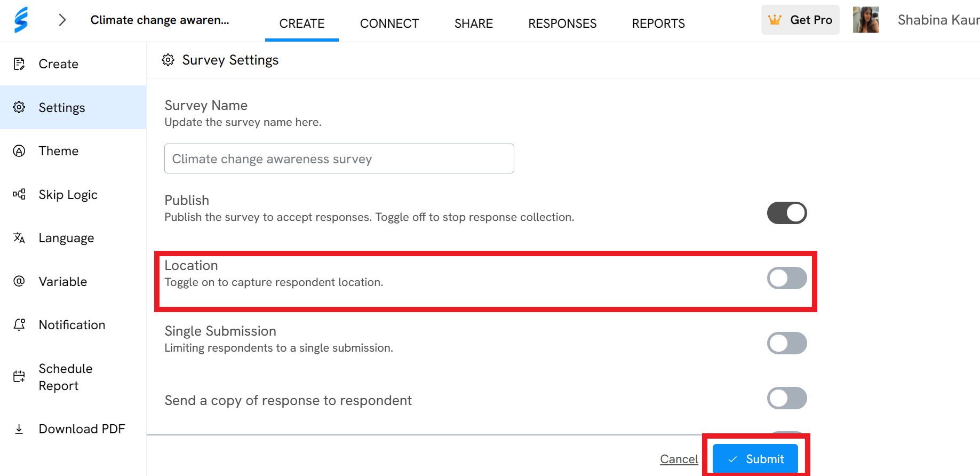
Task: Toggle off the Publish switch
Action: (x=787, y=213)
